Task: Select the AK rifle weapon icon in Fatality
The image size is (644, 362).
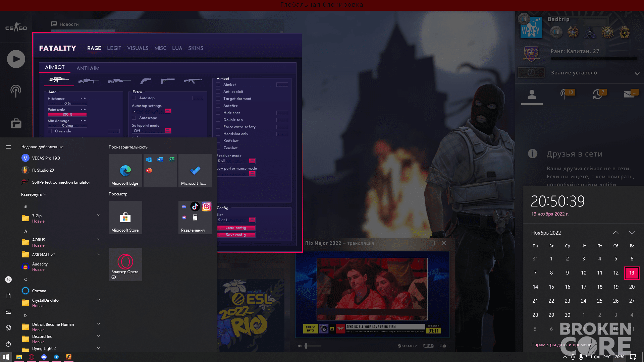Action: coord(193,80)
